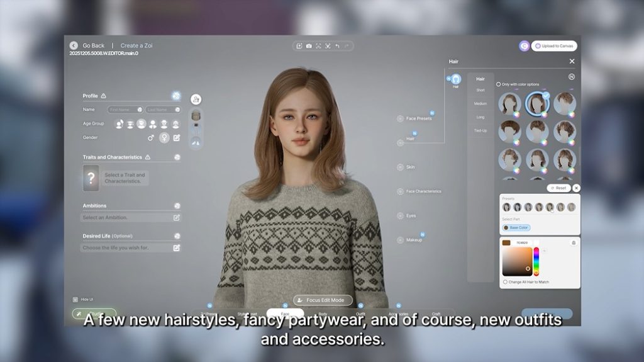Toggle the Hide UI checkbox
Image resolution: width=644 pixels, height=362 pixels.
pos(75,300)
